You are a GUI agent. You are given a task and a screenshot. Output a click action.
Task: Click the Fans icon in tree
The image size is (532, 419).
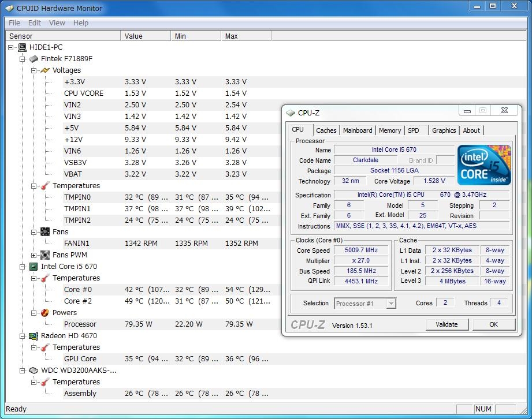(x=45, y=232)
